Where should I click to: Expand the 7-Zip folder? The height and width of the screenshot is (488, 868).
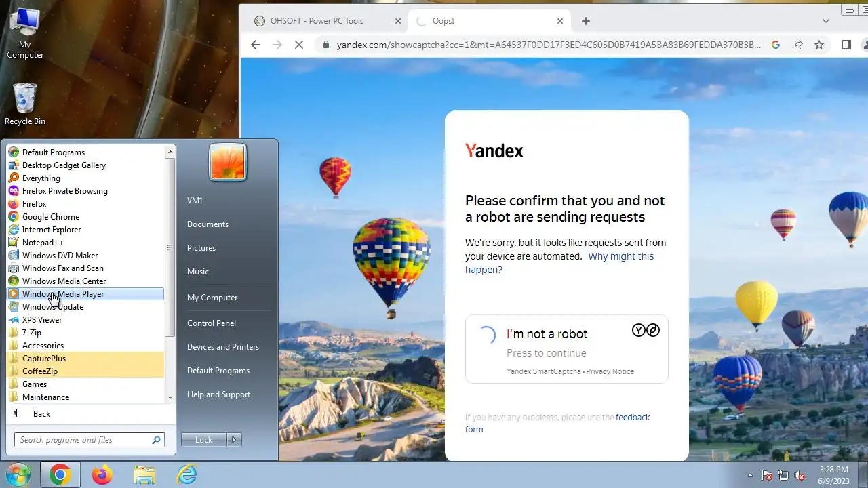coord(85,333)
